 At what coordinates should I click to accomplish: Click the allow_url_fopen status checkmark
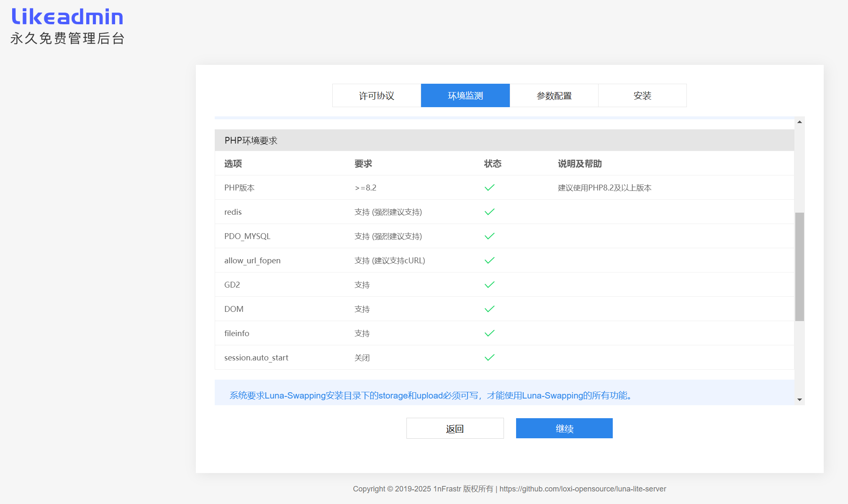coord(489,260)
